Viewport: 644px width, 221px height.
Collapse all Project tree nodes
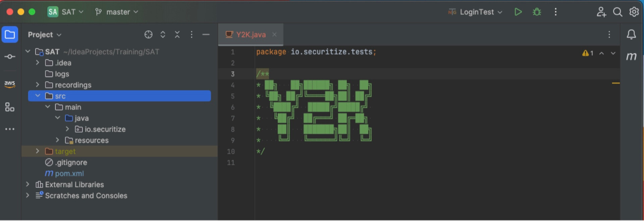pos(177,35)
